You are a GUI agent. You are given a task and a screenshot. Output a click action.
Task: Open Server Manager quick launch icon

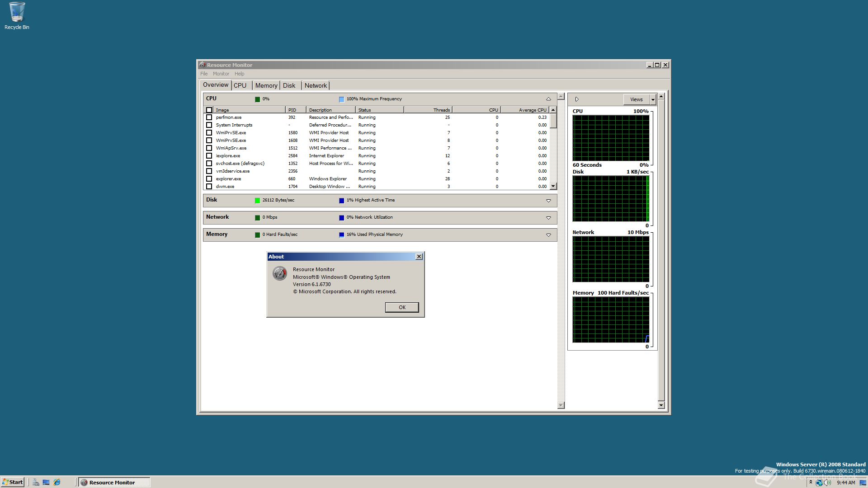[36, 482]
